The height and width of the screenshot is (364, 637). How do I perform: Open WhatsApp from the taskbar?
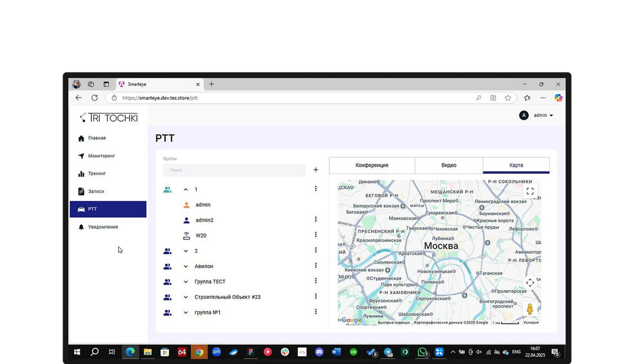point(422,352)
